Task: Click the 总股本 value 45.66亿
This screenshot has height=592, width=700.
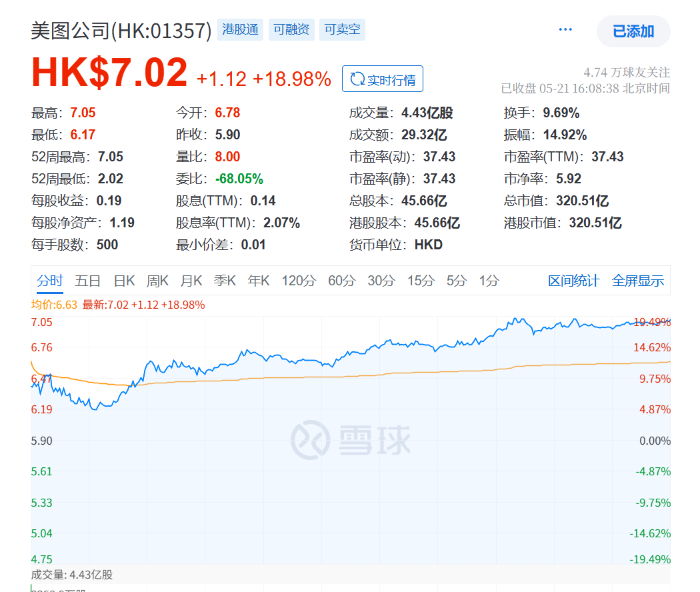Action: 424,201
